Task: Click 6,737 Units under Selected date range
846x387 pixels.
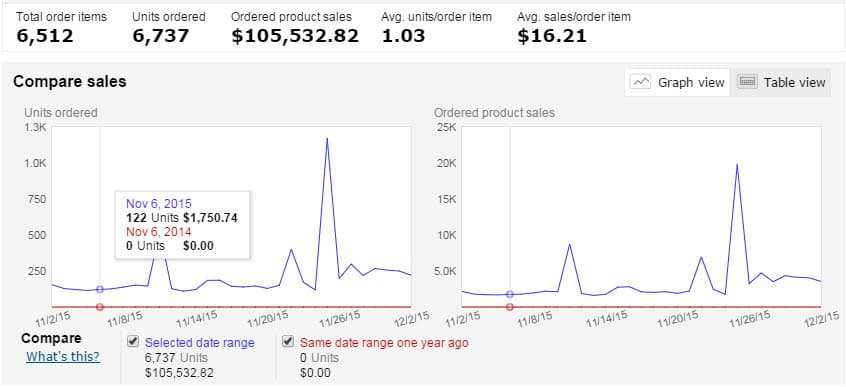Action: coord(176,358)
